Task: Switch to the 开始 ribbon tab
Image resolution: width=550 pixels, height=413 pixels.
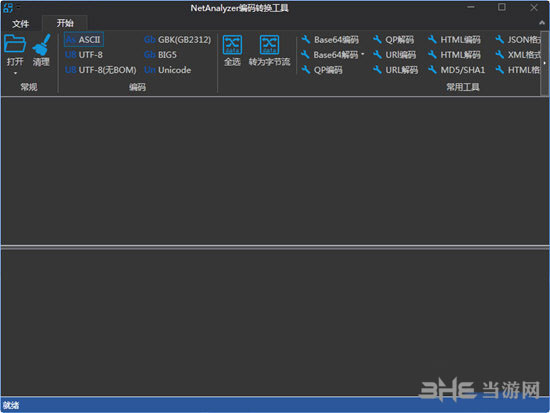Action: point(65,23)
